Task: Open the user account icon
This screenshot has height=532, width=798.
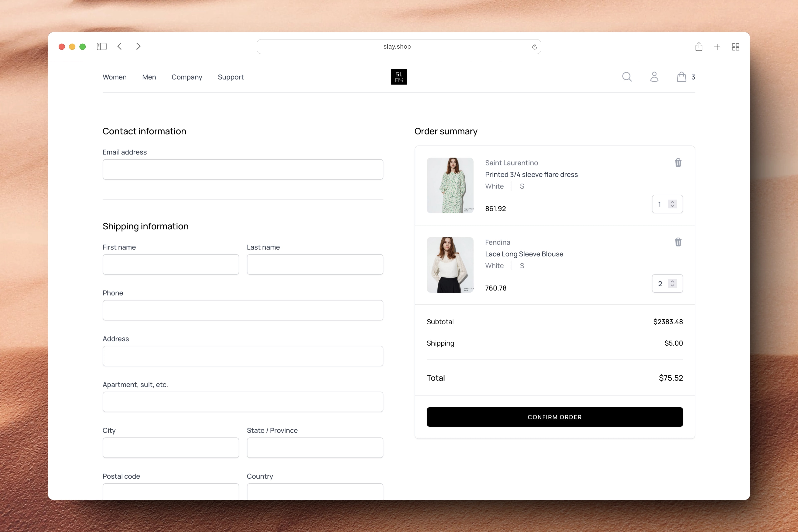Action: [654, 77]
